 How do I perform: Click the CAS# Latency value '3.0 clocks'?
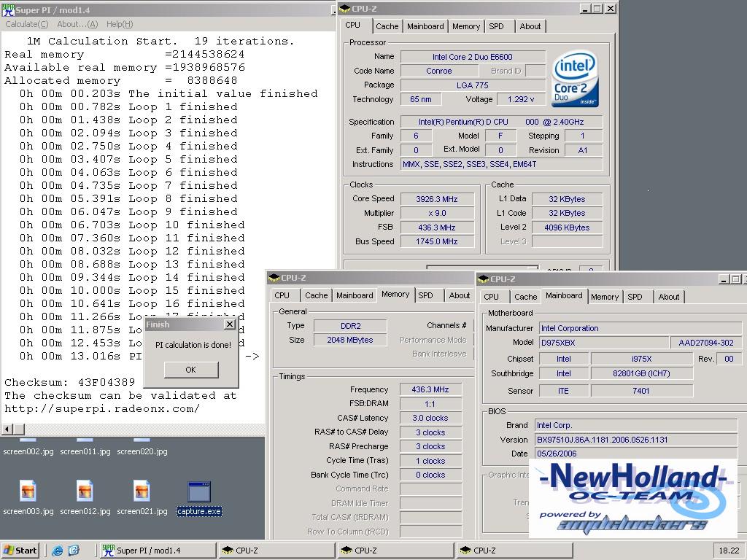point(430,418)
